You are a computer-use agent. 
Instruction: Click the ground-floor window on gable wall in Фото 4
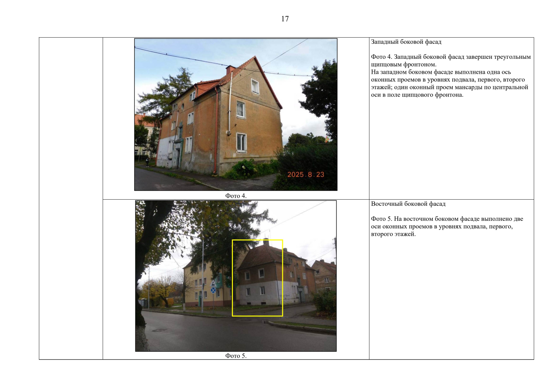coord(241,142)
